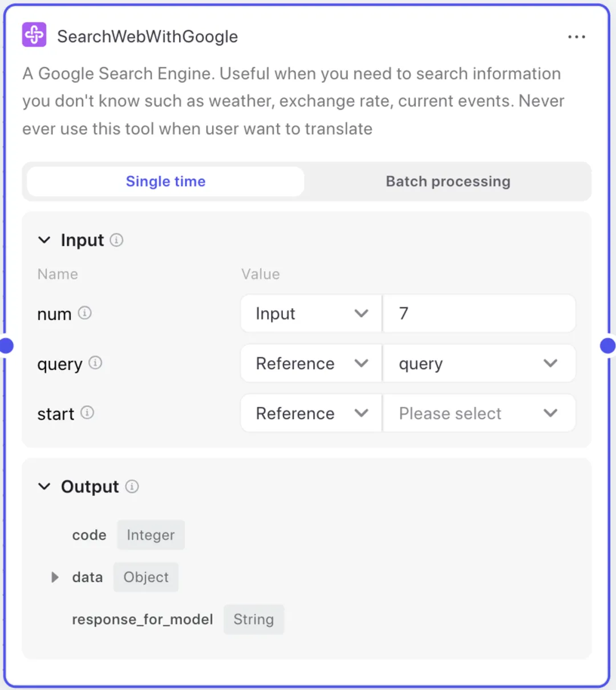Click the info icon beside query parameter

95,362
